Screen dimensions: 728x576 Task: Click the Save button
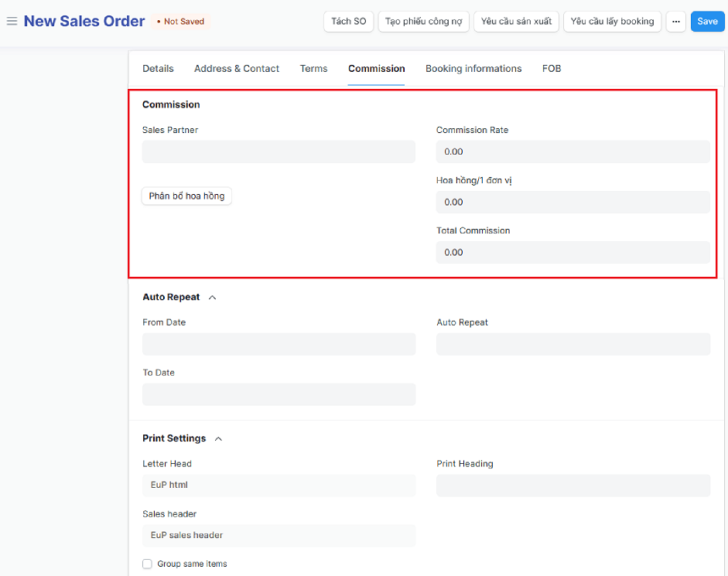tap(707, 22)
